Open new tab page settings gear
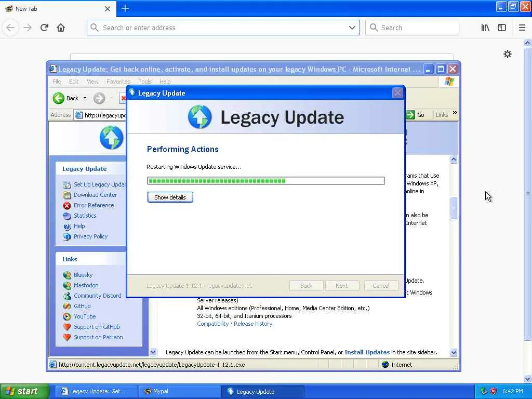 tap(507, 54)
